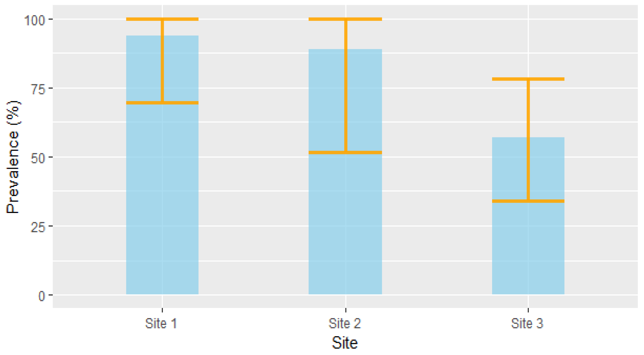The width and height of the screenshot is (644, 355).
Task: Click the 100 y-axis tick label
Action: 35,20
